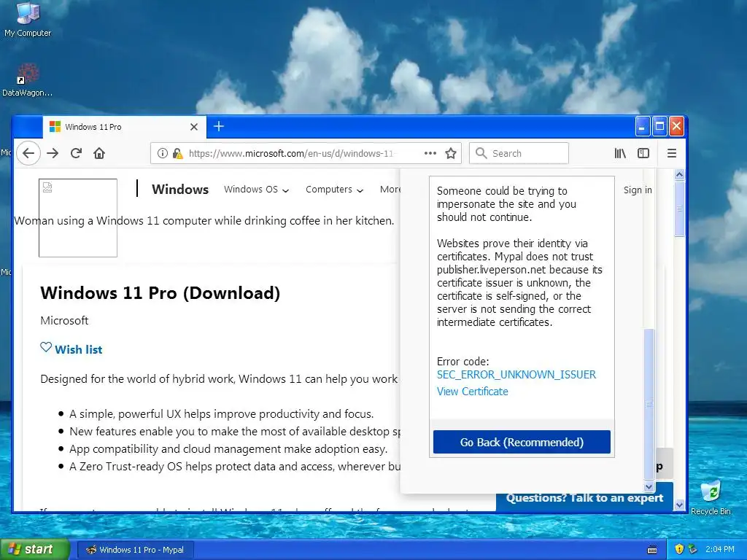This screenshot has width=747, height=560.
Task: Click Questions? Talk to an expert button
Action: click(584, 498)
